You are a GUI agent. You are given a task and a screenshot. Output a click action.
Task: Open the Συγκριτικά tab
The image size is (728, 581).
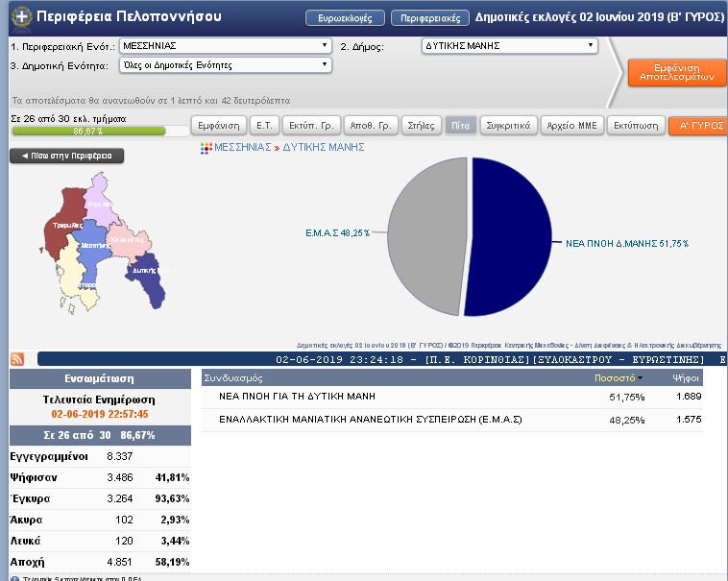pyautogui.click(x=508, y=126)
